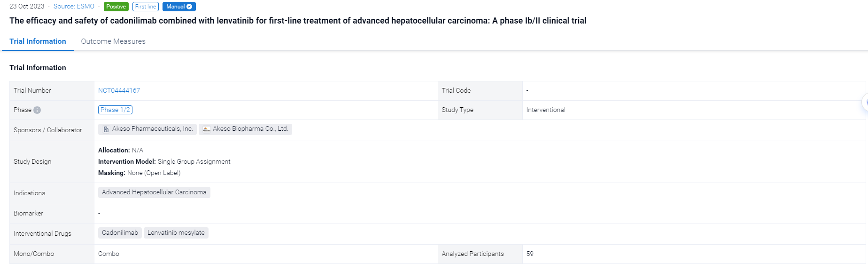Select the Trial Information tab
Image resolution: width=868 pixels, height=271 pixels.
coord(38,41)
